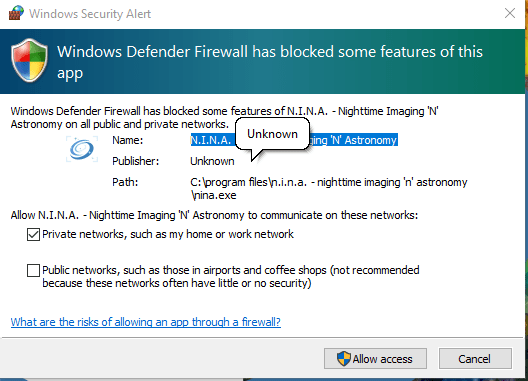
Task: Click the N.I.N.A. galaxy app icon
Action: pyautogui.click(x=82, y=149)
